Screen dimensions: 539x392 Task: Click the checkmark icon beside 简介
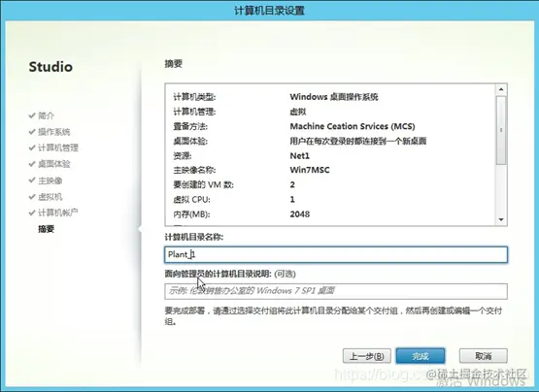coord(32,115)
